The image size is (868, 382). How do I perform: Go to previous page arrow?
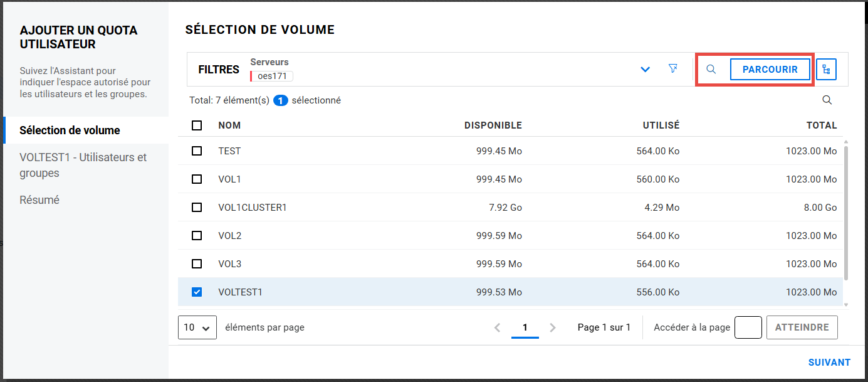click(497, 327)
